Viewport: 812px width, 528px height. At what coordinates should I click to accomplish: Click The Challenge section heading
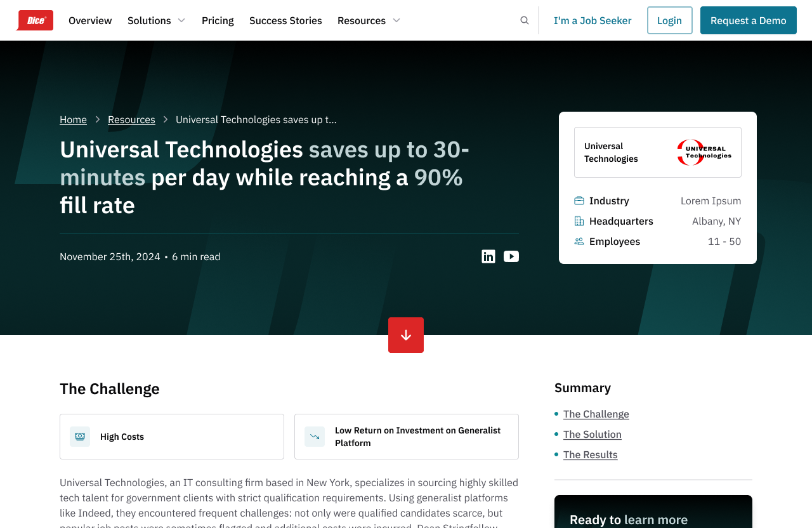(x=110, y=388)
